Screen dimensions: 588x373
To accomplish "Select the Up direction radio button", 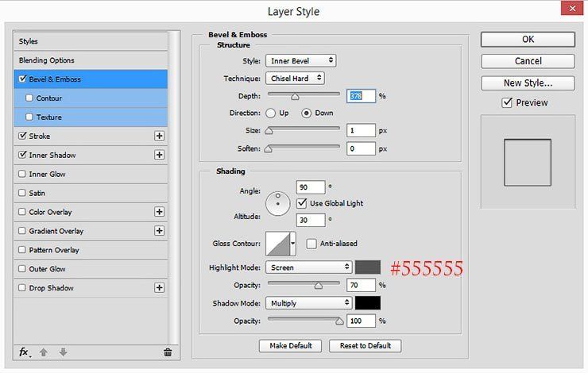I will click(270, 113).
